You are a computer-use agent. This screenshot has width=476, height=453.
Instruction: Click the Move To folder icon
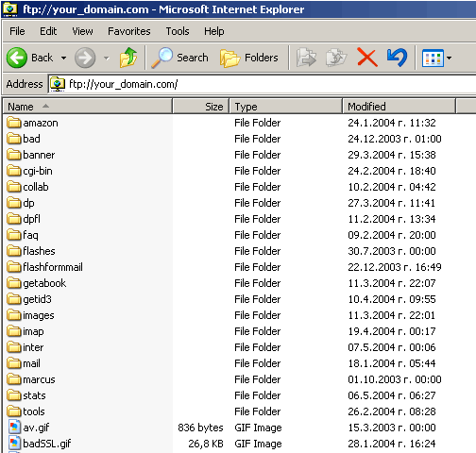click(306, 58)
